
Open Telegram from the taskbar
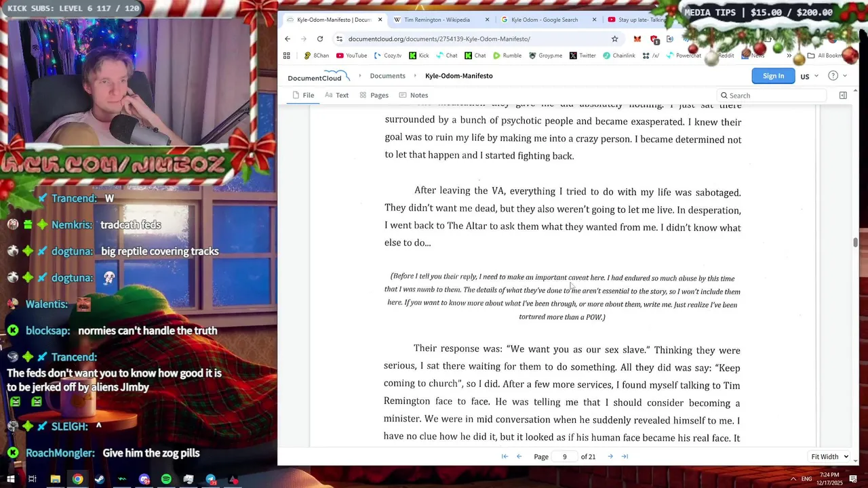[x=211, y=479]
